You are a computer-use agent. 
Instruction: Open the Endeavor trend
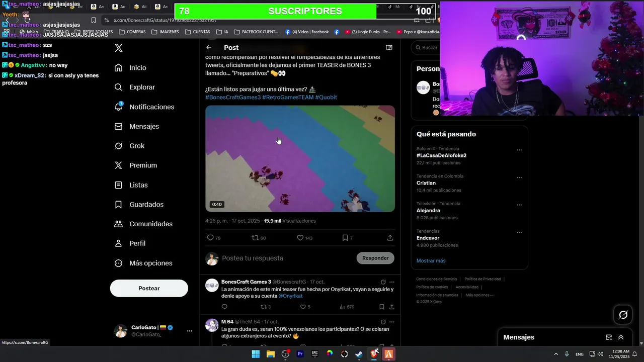pyautogui.click(x=428, y=238)
